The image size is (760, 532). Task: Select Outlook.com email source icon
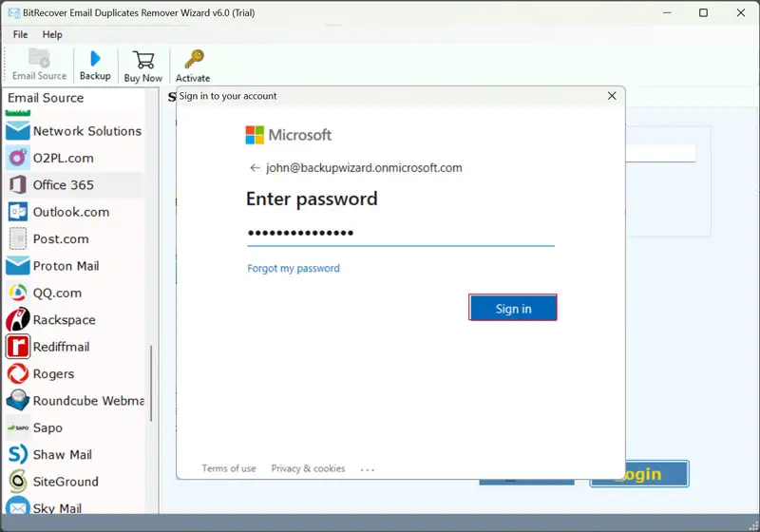pos(18,212)
